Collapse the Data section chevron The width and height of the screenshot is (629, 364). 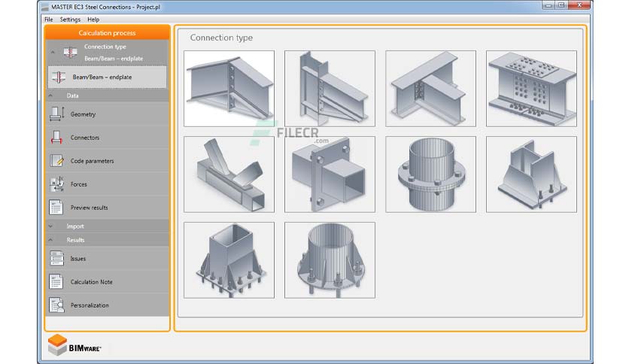point(50,96)
